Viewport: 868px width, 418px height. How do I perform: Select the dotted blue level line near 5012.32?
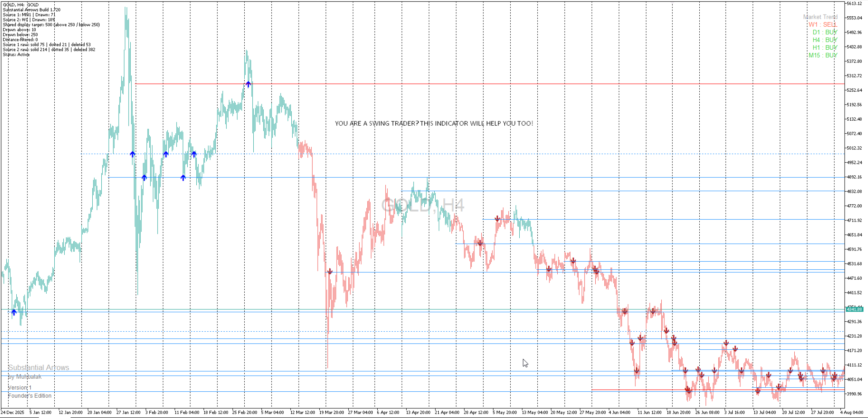pyautogui.click(x=463, y=154)
